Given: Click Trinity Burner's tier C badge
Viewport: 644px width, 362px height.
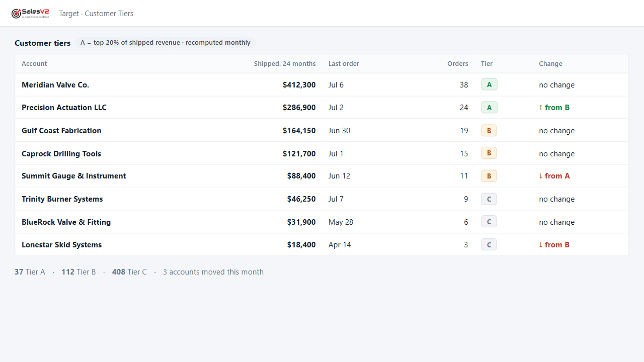Looking at the screenshot, I should pyautogui.click(x=489, y=199).
